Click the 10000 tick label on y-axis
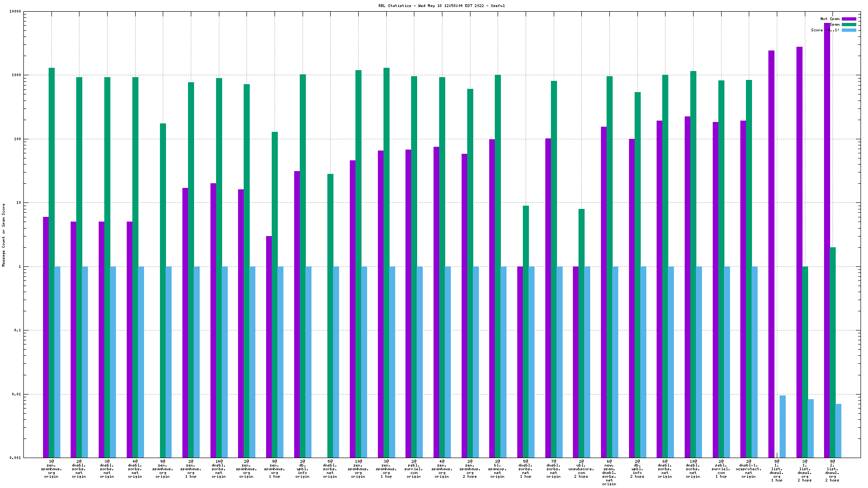 [x=15, y=12]
